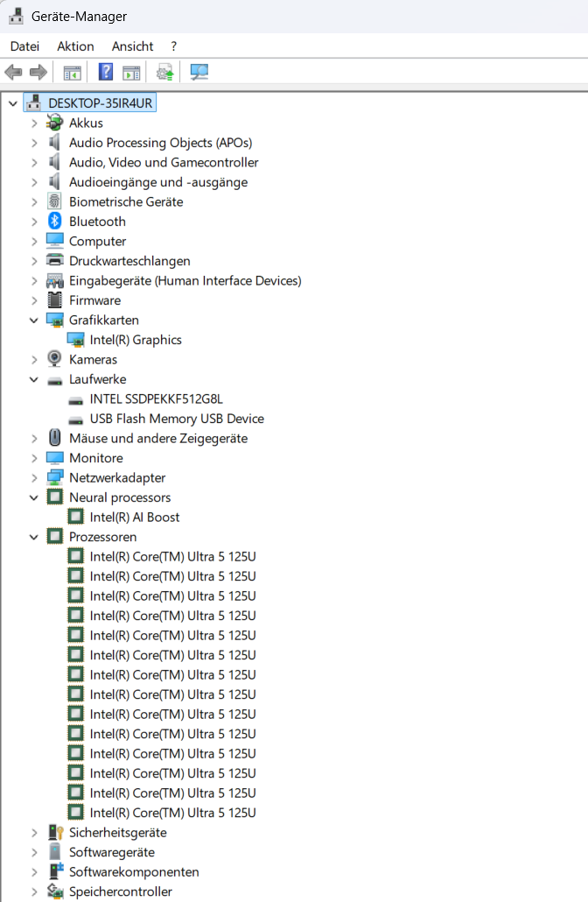Click the Netzwerkadapter category icon

tap(54, 477)
